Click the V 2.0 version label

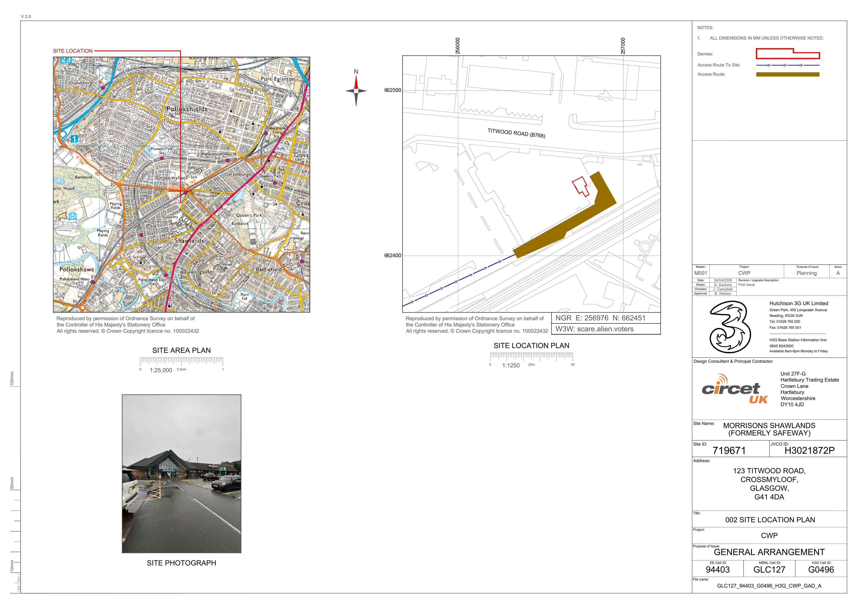coord(26,17)
